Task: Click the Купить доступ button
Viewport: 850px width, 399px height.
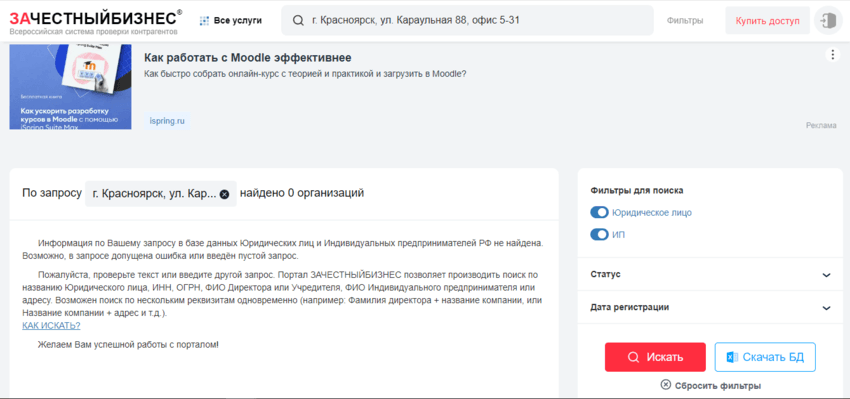Action: pos(767,21)
